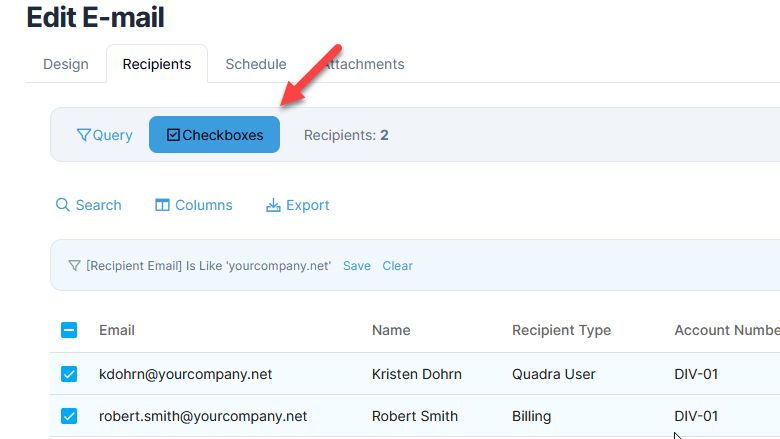
Task: Uncheck the kdohrn@yourcompany.net row checkbox
Action: (69, 374)
